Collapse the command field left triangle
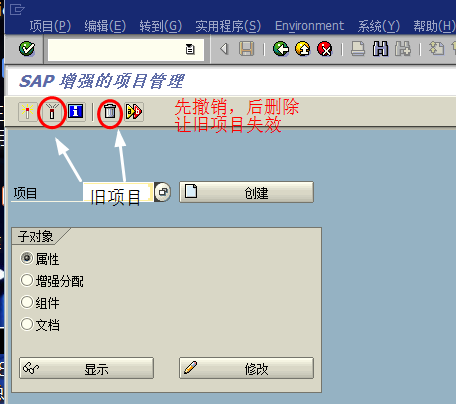Screen dimensions: 456x404 point(224,49)
